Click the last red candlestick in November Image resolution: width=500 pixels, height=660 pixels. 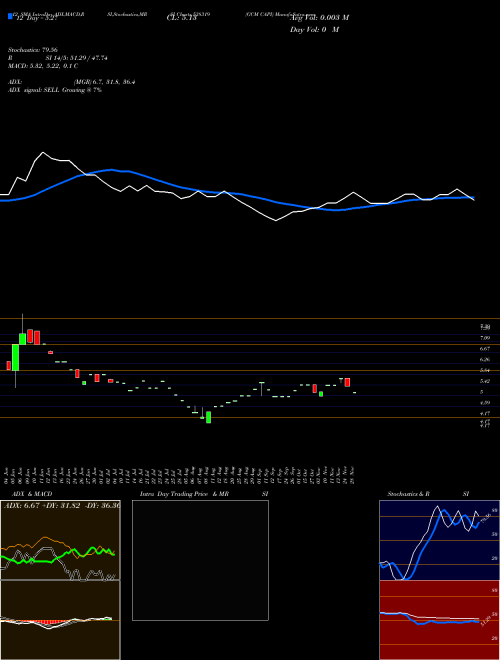[347, 382]
